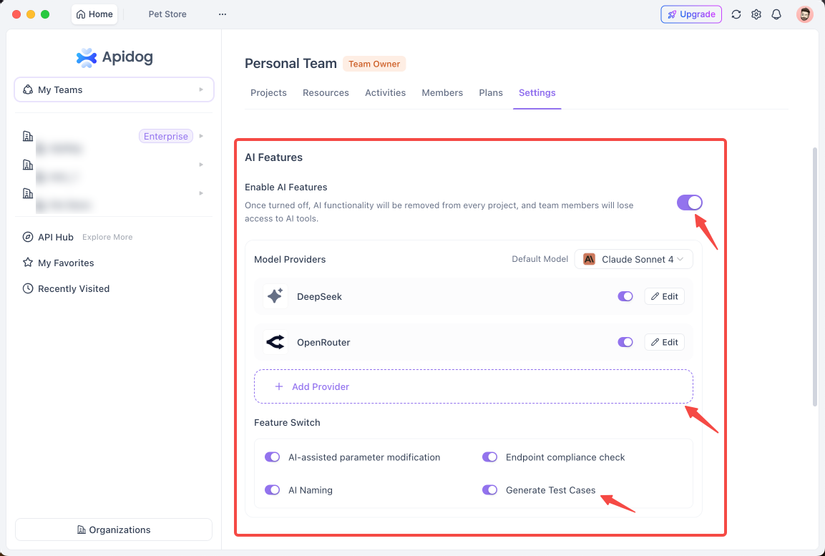
Task: Click the My Favorites star icon
Action: (27, 262)
